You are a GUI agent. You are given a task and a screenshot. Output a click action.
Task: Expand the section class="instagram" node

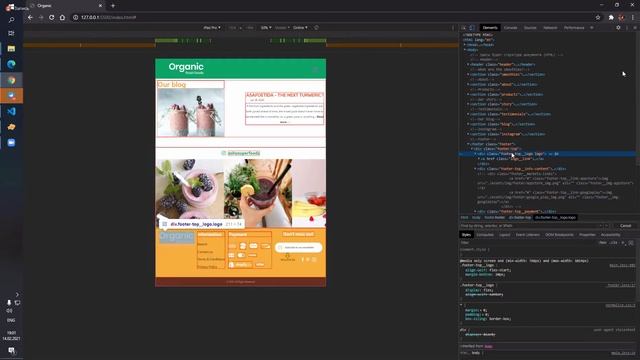point(468,134)
